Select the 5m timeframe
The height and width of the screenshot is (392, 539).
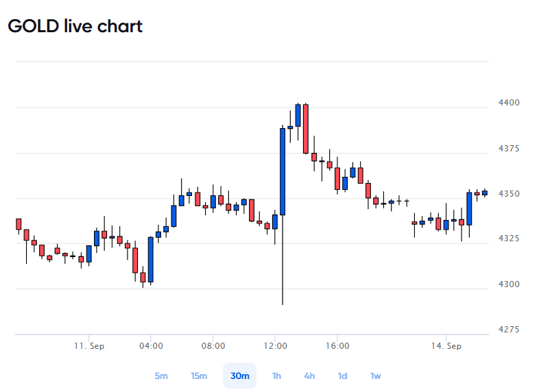click(161, 376)
